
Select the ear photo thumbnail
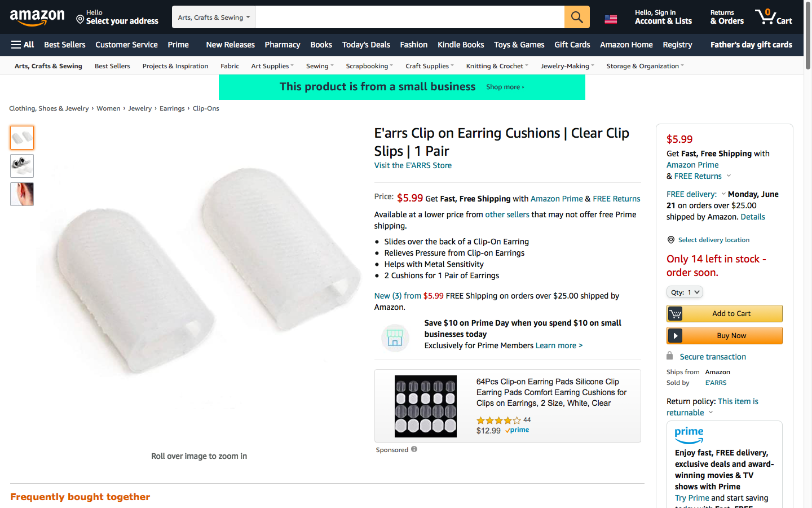pyautogui.click(x=22, y=194)
